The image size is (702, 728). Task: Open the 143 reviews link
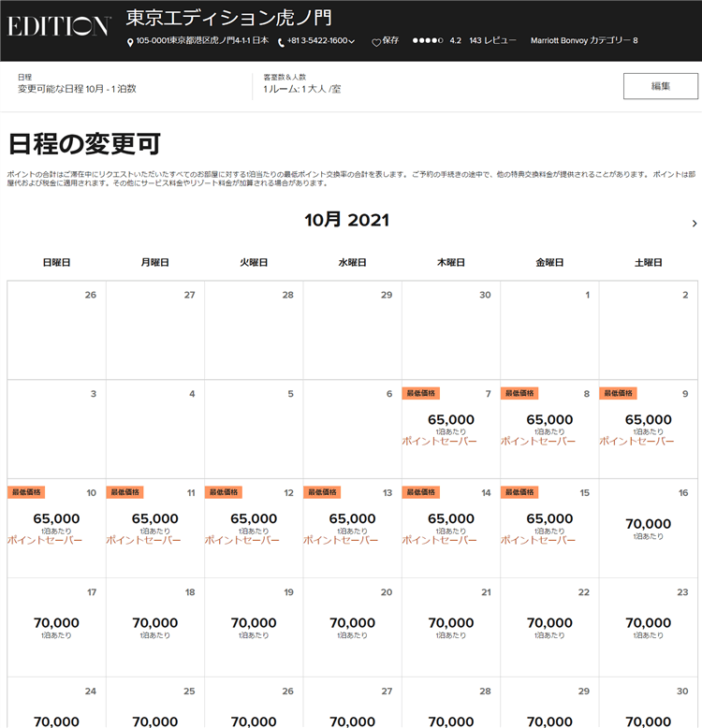tap(492, 41)
